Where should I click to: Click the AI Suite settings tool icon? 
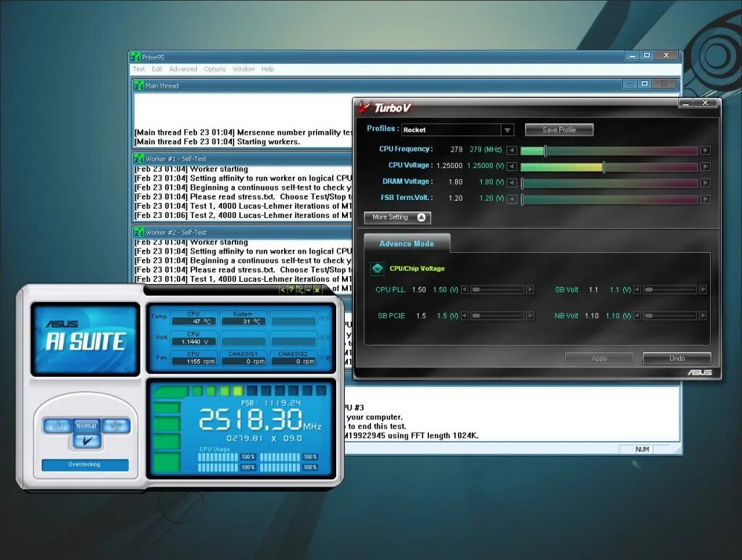point(299,290)
